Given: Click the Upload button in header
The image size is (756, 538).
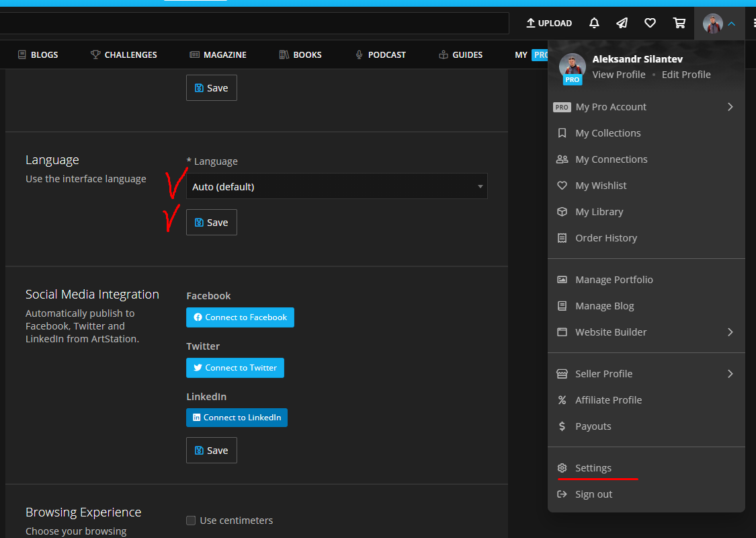Looking at the screenshot, I should 549,23.
